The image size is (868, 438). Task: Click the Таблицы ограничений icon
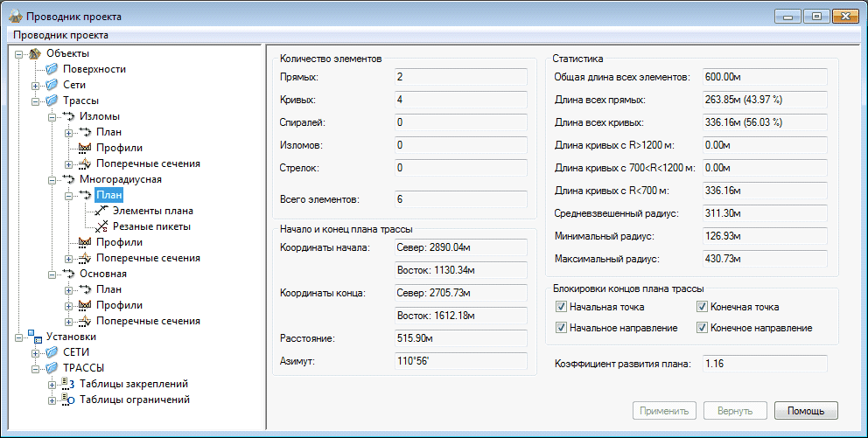click(x=68, y=400)
